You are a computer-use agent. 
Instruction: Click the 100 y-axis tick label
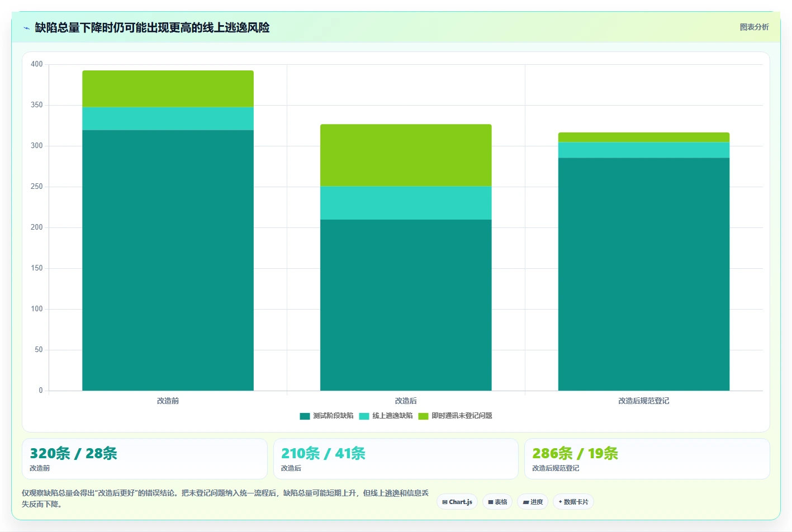point(37,309)
